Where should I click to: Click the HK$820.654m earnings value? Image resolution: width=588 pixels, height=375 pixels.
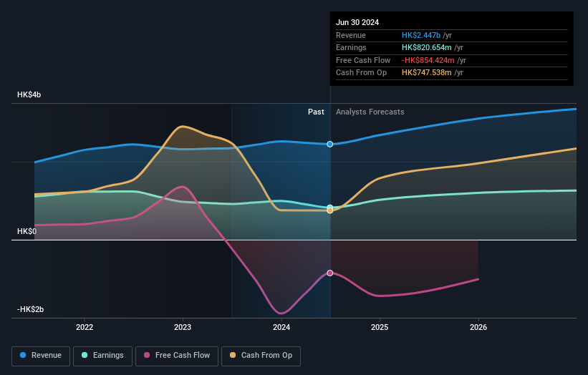click(x=427, y=47)
